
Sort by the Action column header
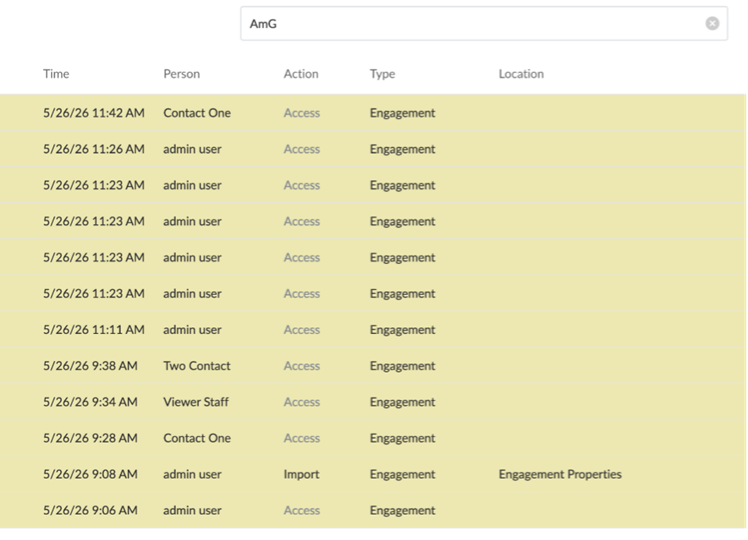tap(301, 74)
